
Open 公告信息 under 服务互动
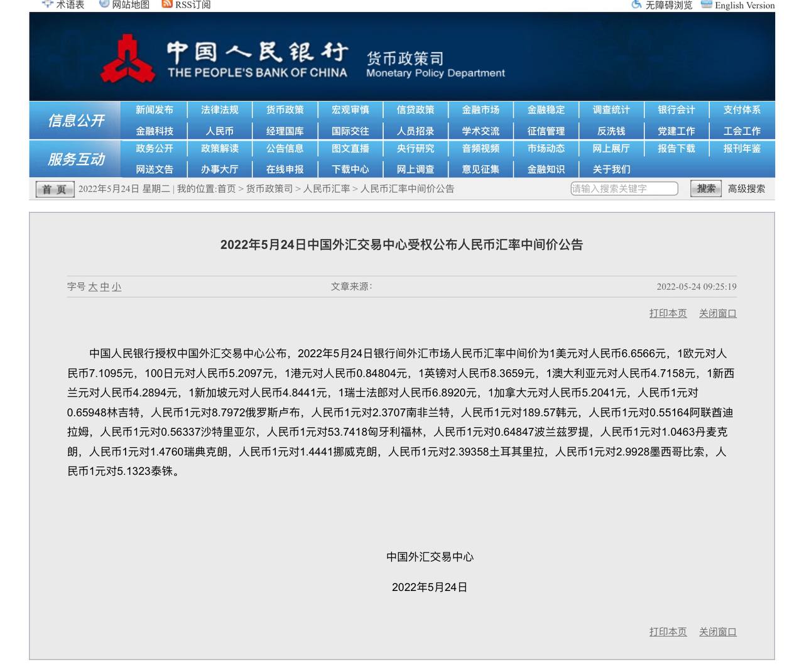click(285, 149)
